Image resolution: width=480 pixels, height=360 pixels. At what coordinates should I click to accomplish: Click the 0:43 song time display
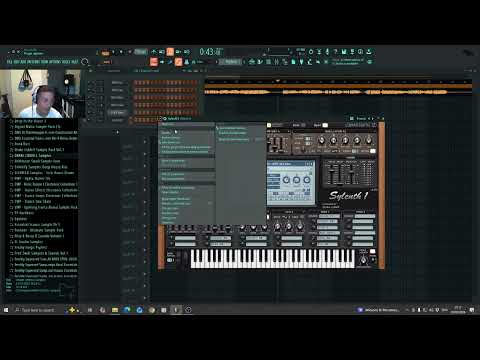211,52
